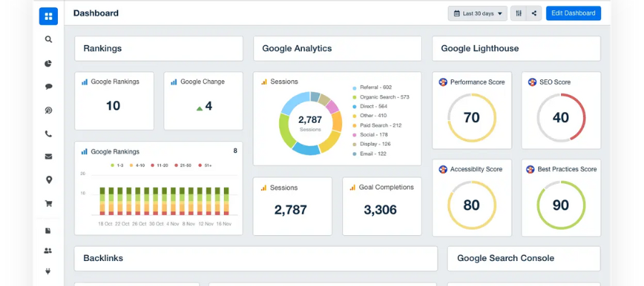Click the search magnifier sidebar icon
Screen dimensions: 644x286
tap(49, 39)
